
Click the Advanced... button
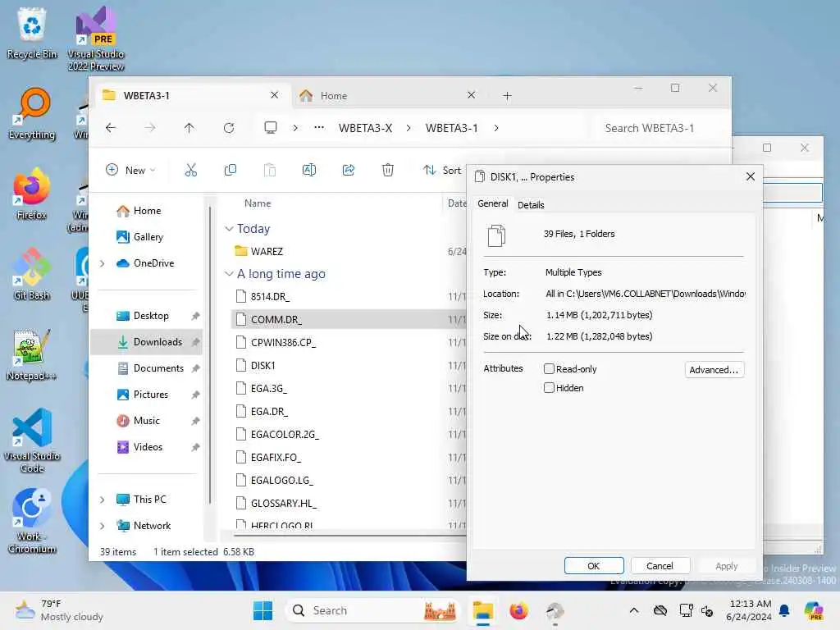click(714, 370)
